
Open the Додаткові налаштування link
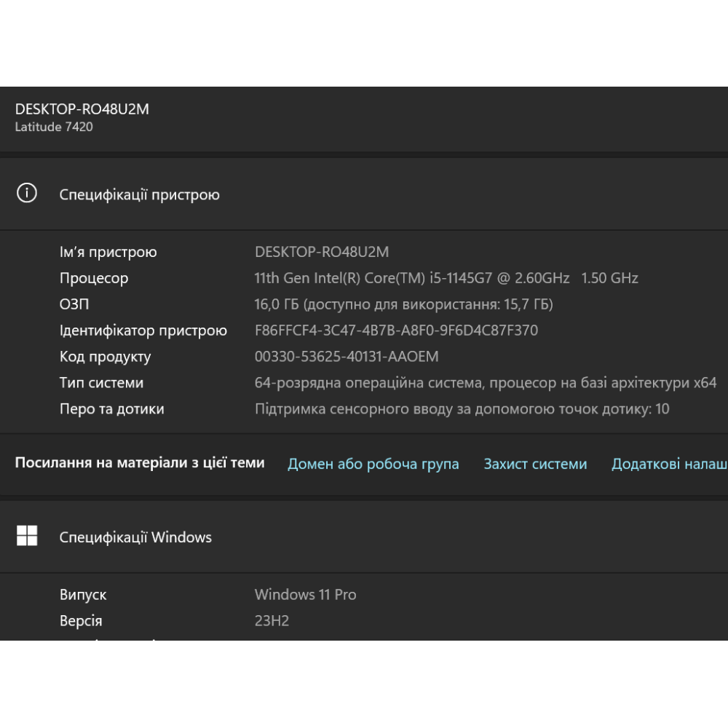[669, 464]
